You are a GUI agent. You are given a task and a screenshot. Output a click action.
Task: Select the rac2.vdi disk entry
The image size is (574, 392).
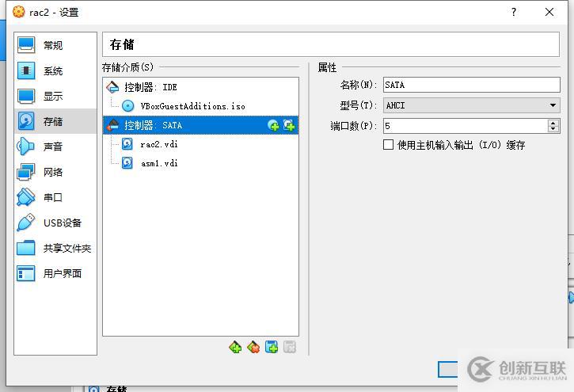click(200, 144)
